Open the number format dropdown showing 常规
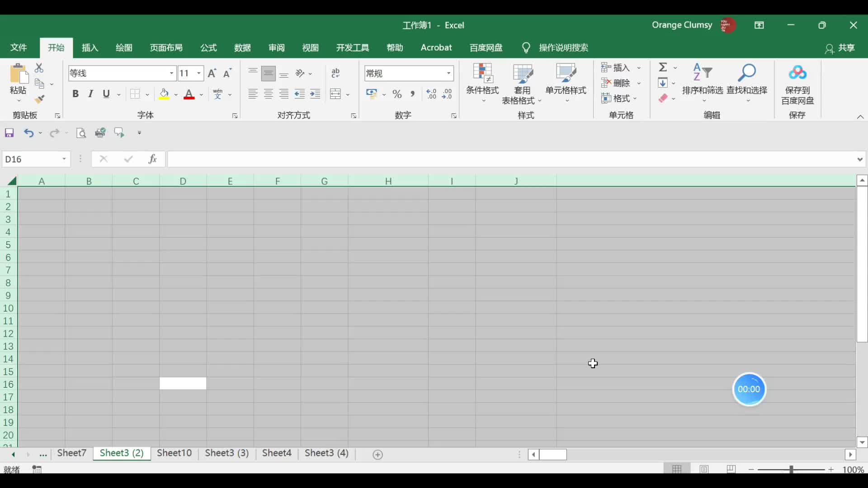The image size is (868, 488). click(448, 73)
